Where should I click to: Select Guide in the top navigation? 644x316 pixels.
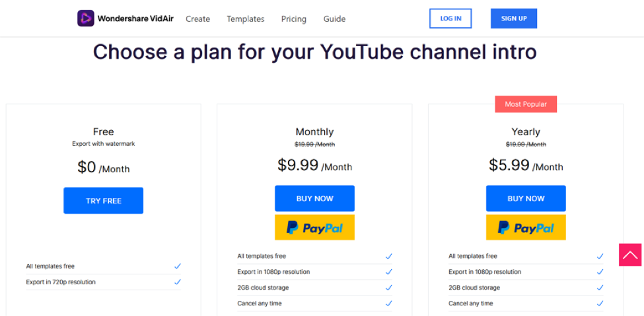coord(335,19)
